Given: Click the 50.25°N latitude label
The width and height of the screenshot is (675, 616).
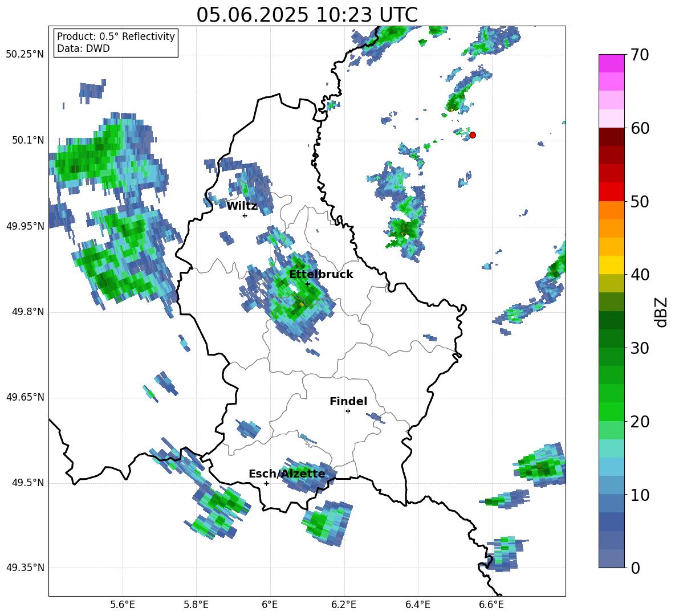Looking at the screenshot, I should pos(25,55).
